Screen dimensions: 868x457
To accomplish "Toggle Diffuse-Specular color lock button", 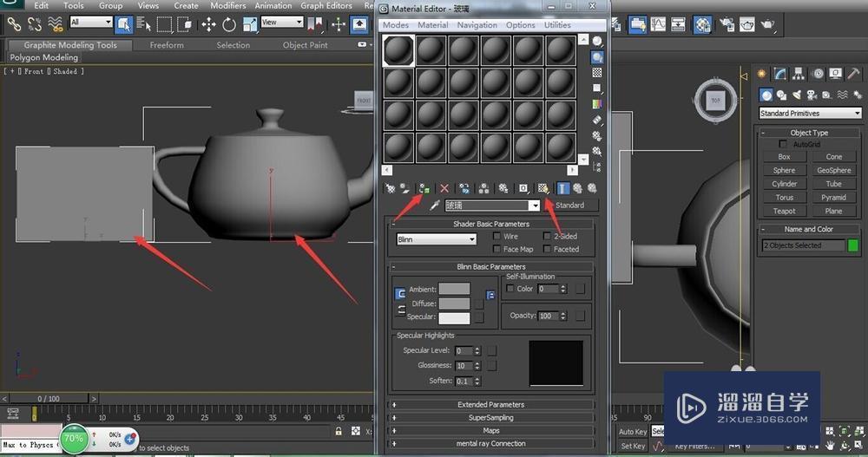I will pos(401,310).
